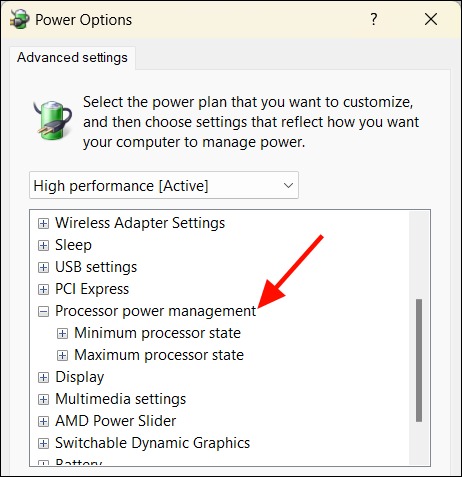
Task: Expand Minimum processor state
Action: tap(62, 333)
